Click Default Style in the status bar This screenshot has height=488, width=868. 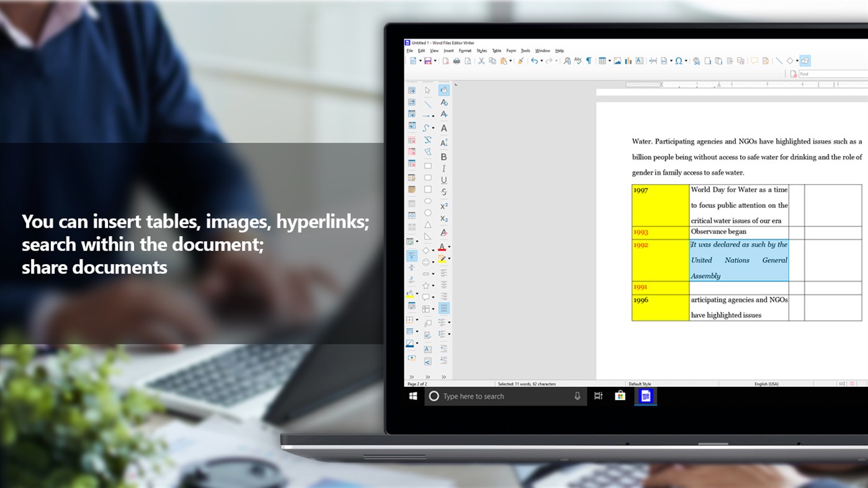pos(640,383)
